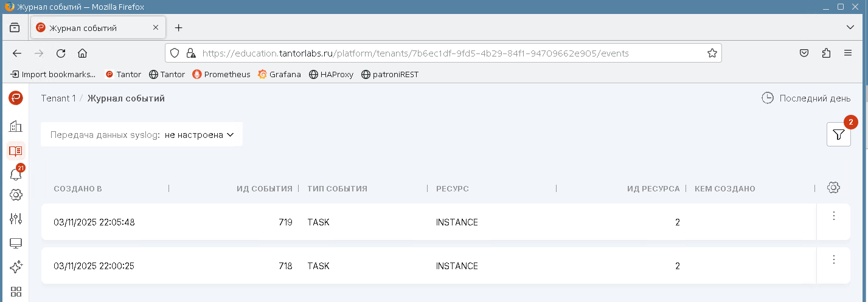Open actions menu for event 719
Image resolution: width=868 pixels, height=302 pixels.
tap(833, 216)
